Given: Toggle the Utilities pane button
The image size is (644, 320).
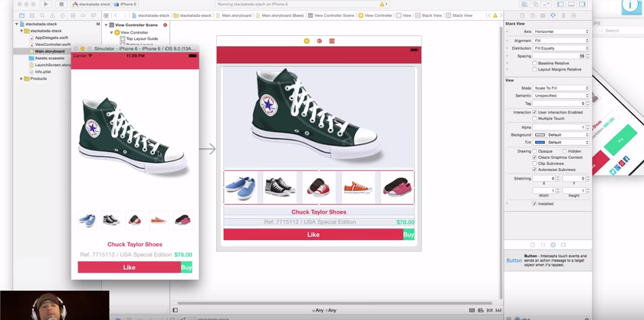Looking at the screenshot, I should tap(582, 4).
